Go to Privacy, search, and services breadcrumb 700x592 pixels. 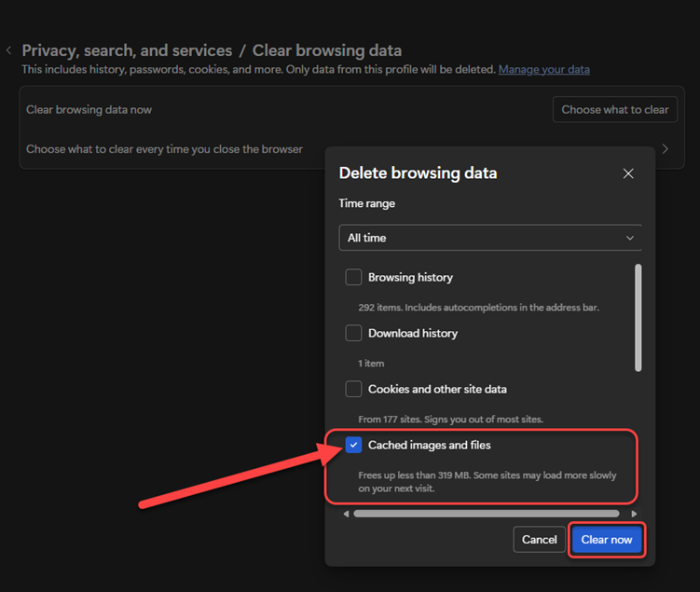tap(127, 50)
